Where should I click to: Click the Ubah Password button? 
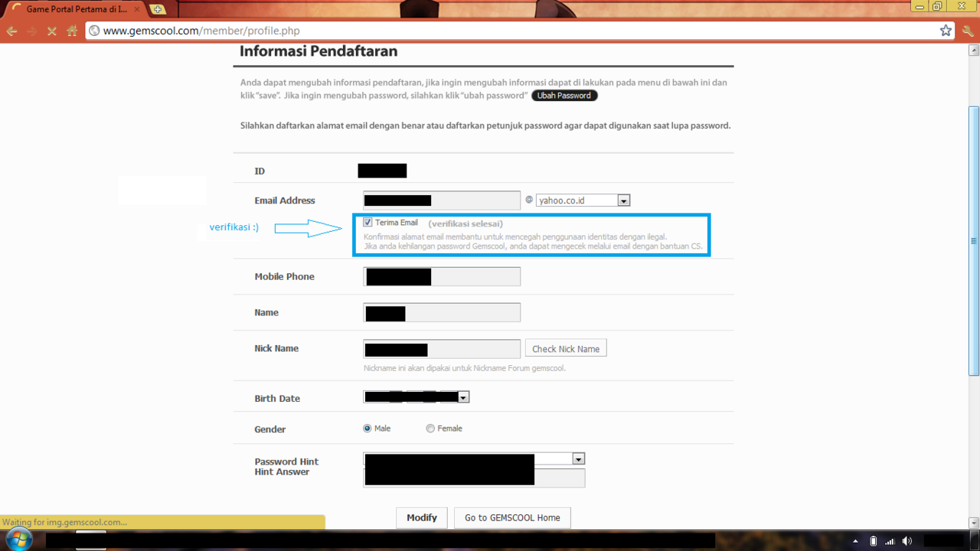tap(564, 96)
